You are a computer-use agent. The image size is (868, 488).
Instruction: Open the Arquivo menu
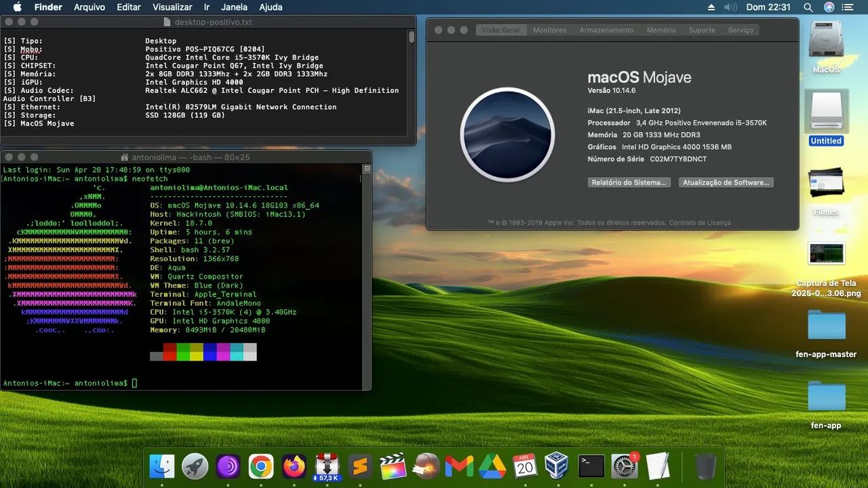(x=89, y=7)
